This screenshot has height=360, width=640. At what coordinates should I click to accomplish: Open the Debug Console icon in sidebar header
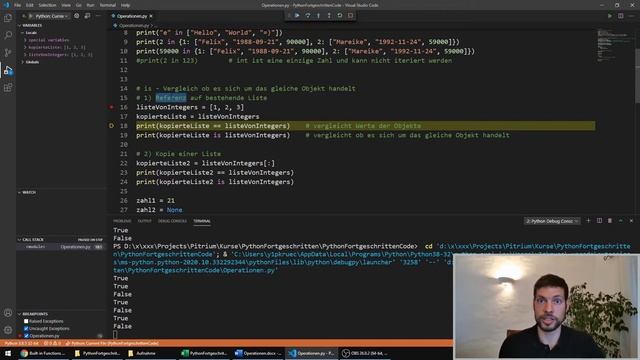pyautogui.click(x=87, y=16)
